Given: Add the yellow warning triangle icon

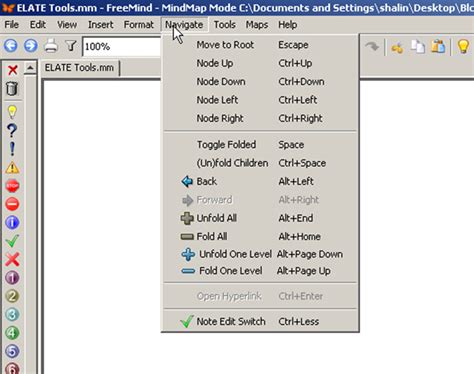Looking at the screenshot, I should [12, 168].
